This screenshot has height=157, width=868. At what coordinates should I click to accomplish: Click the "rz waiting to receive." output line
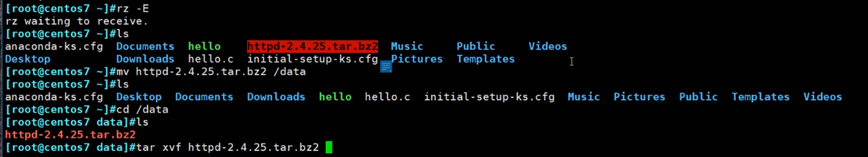[77, 21]
